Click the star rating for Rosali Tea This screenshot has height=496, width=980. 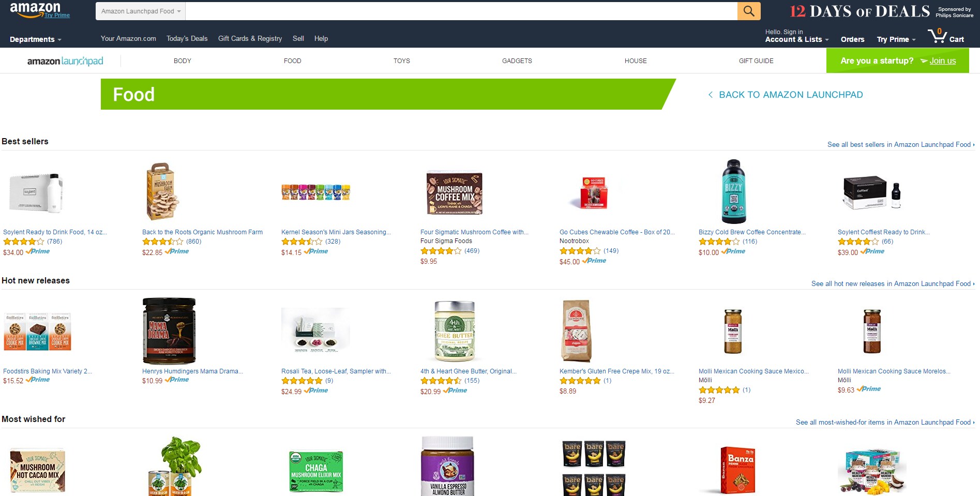[302, 381]
